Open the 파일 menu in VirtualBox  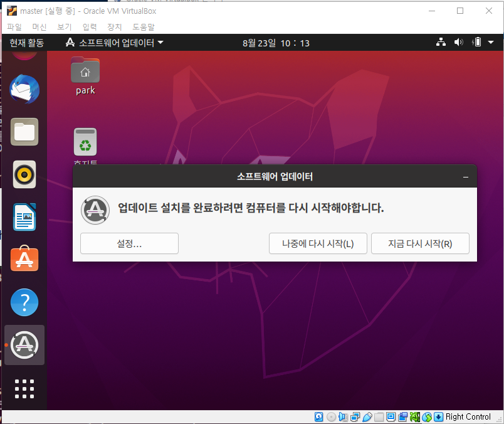point(14,27)
